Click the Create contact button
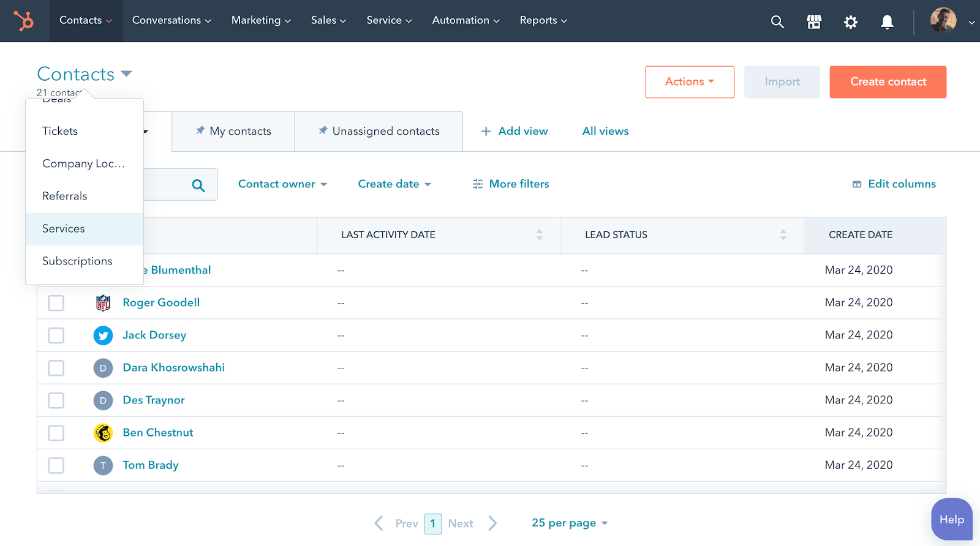This screenshot has width=980, height=546. (x=888, y=82)
